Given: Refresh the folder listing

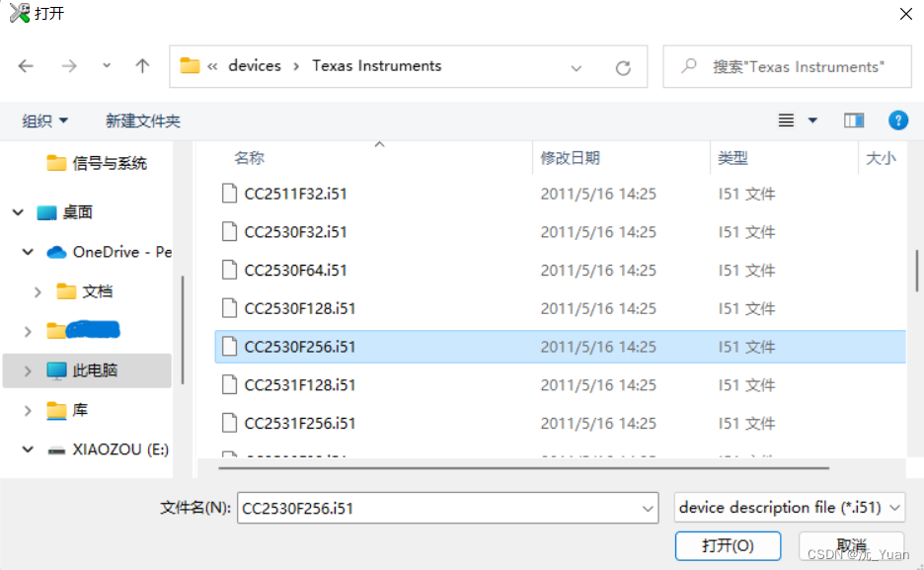Looking at the screenshot, I should point(623,66).
